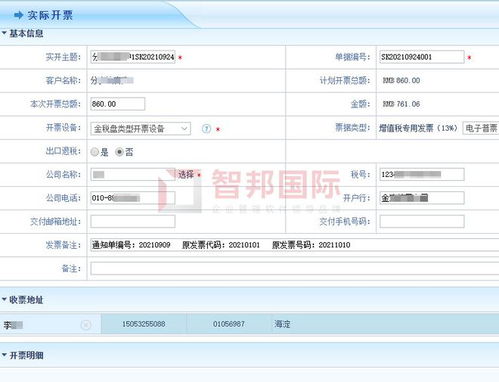Click the blue arrow icon beside 实际开票
The height and width of the screenshot is (382, 499).
tap(19, 15)
